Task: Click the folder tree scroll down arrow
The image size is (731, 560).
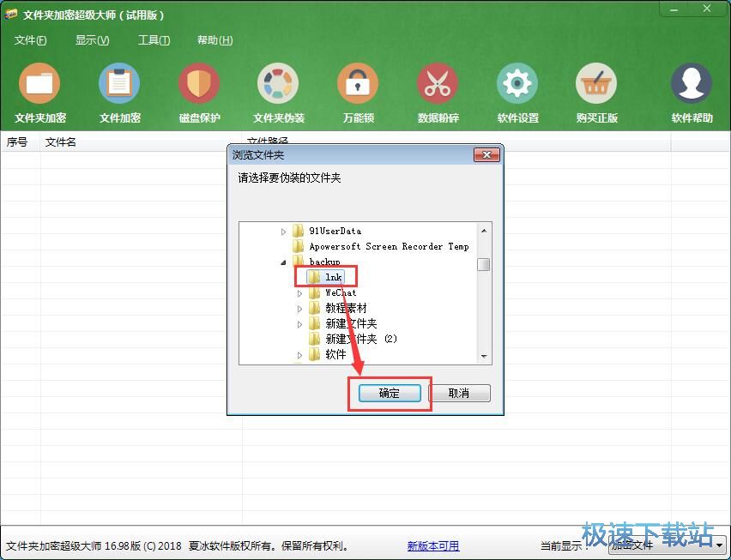Action: click(x=484, y=357)
